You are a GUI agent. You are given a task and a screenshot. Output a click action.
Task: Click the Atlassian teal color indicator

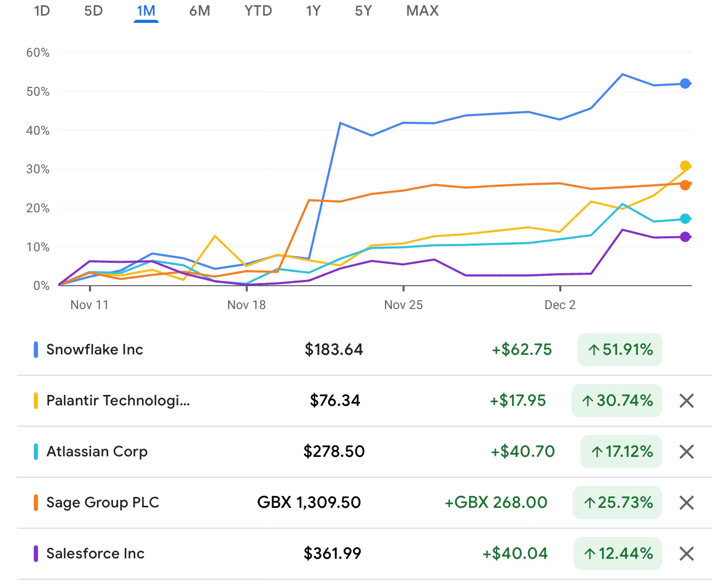pos(36,452)
